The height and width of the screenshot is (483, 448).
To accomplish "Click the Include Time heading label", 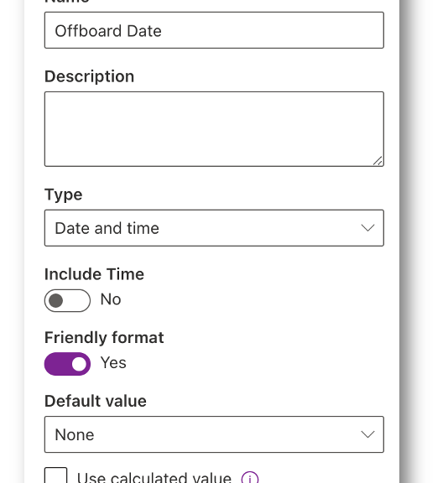I will click(94, 274).
